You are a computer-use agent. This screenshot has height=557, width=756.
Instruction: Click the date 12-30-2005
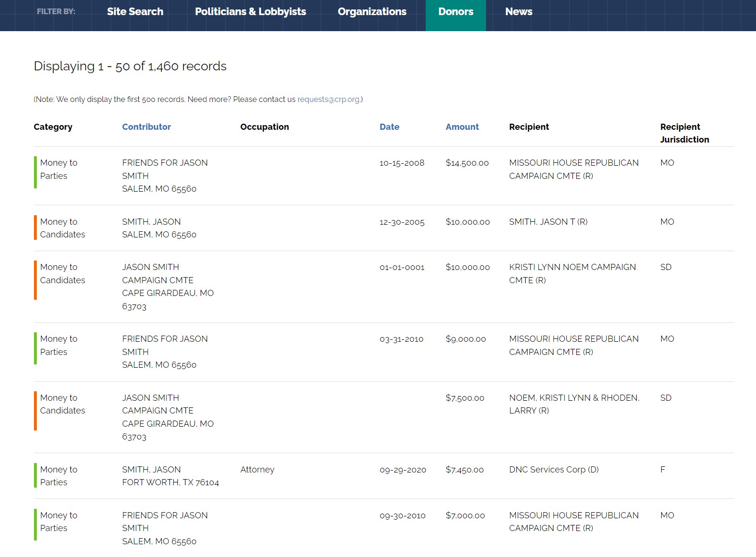(402, 222)
